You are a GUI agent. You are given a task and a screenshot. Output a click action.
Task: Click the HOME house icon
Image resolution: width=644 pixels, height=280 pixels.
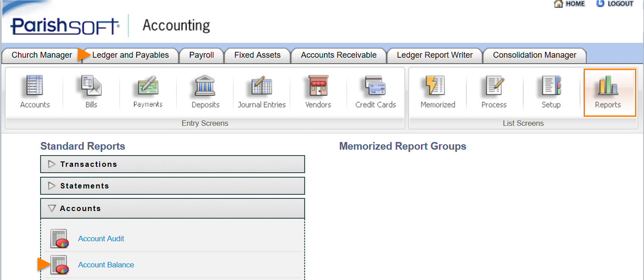(558, 4)
